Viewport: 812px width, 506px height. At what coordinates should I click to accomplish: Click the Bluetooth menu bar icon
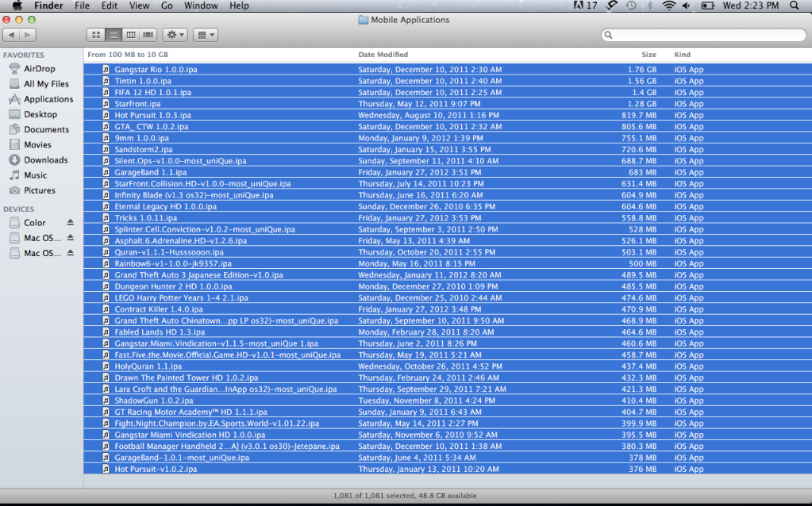point(649,6)
